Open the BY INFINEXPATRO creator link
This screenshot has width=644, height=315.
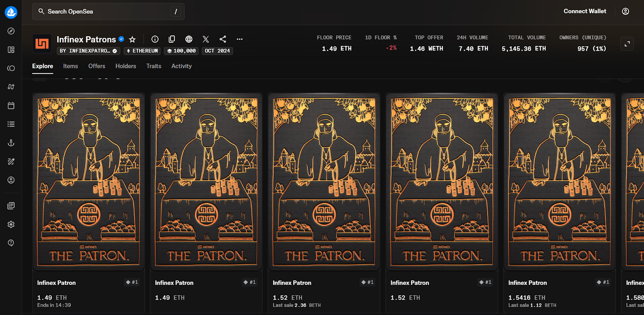(89, 51)
